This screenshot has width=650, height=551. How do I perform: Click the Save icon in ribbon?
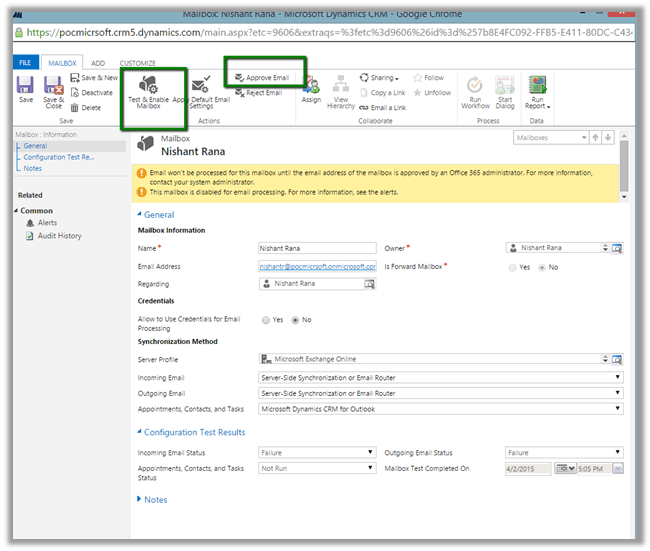coord(26,87)
